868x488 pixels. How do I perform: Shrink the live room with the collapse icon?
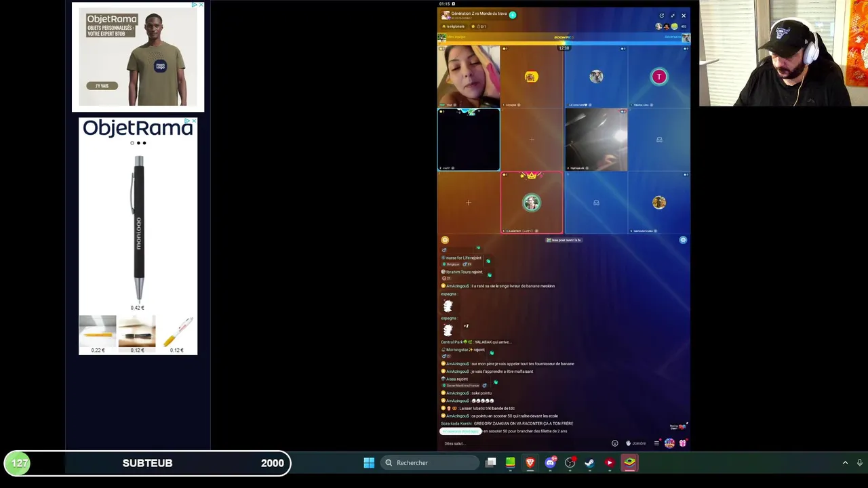click(673, 16)
